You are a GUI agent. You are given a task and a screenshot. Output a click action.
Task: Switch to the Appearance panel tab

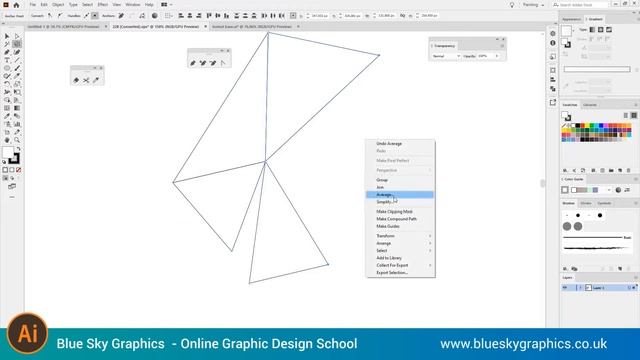click(571, 19)
